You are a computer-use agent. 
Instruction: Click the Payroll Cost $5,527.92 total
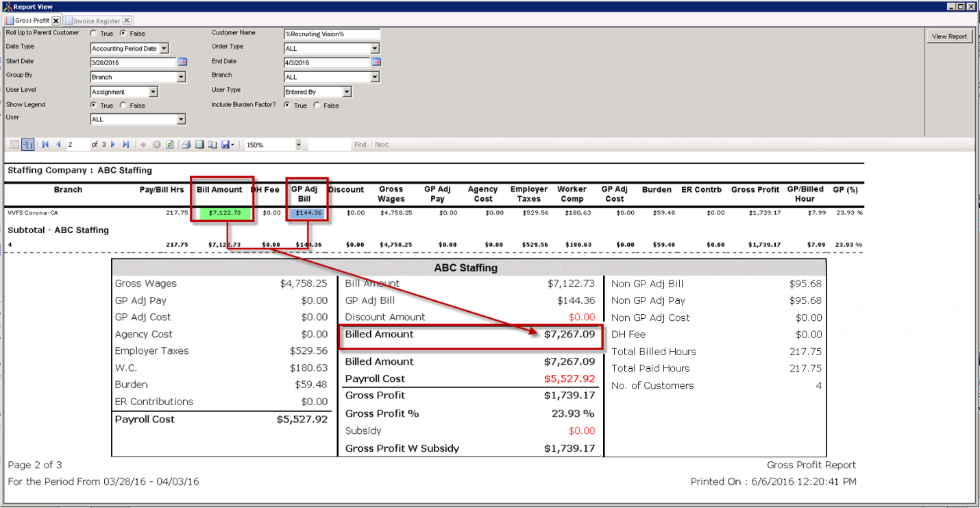click(302, 420)
